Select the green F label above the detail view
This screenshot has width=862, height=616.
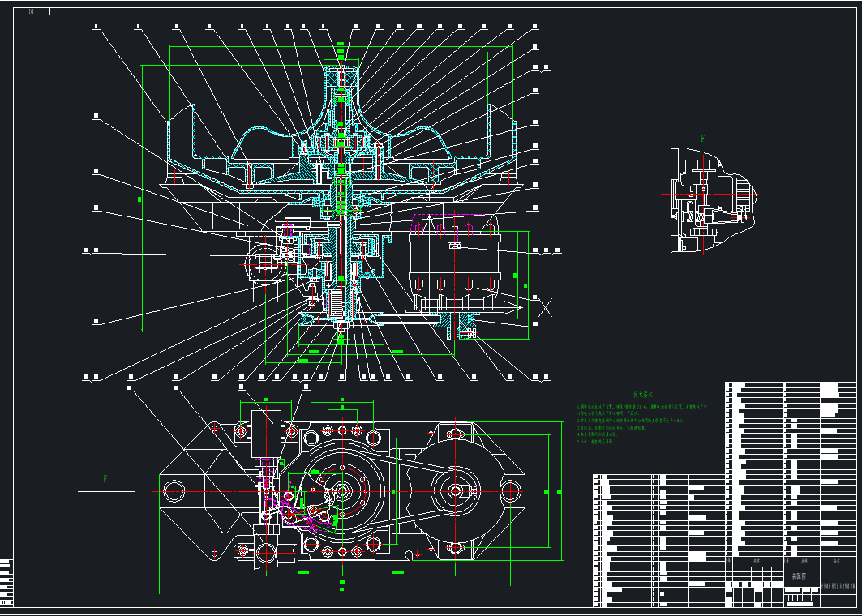point(702,139)
